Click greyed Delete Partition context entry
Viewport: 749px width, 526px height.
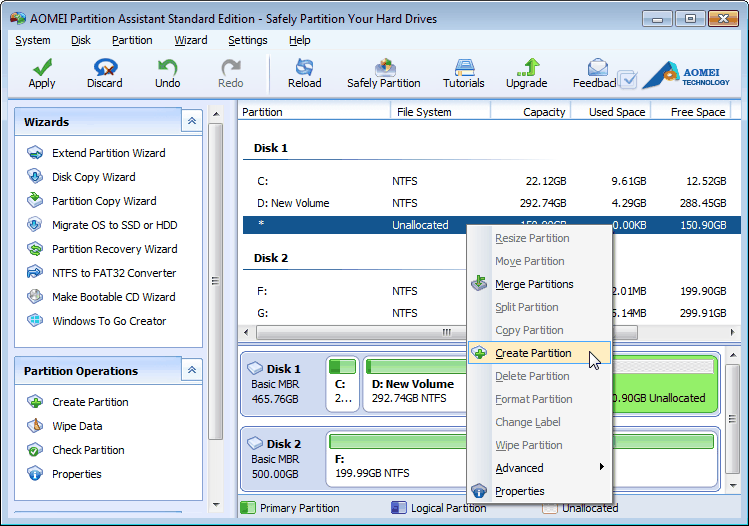click(x=539, y=376)
